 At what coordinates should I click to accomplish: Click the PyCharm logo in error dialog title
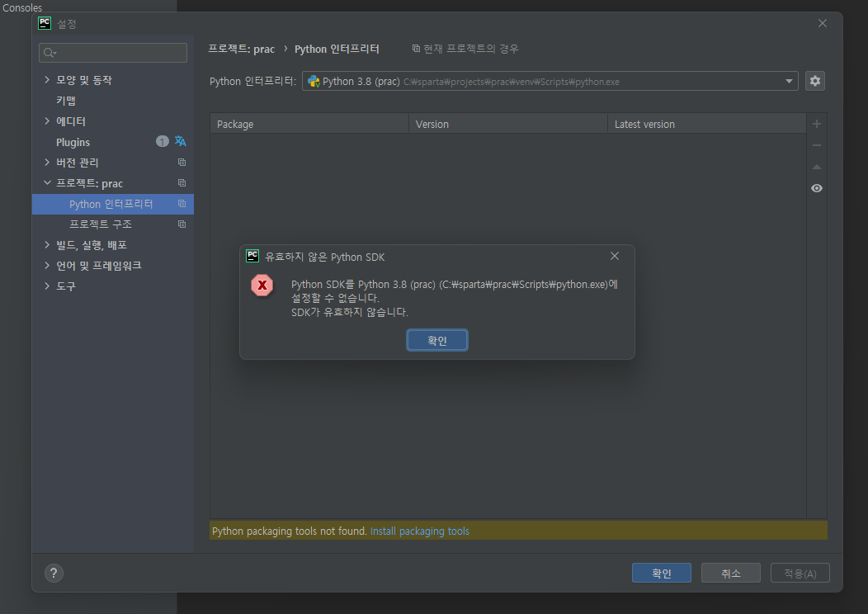point(252,256)
